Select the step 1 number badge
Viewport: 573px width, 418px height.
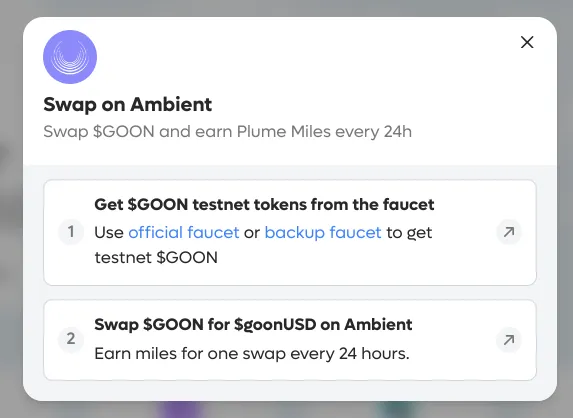71,232
